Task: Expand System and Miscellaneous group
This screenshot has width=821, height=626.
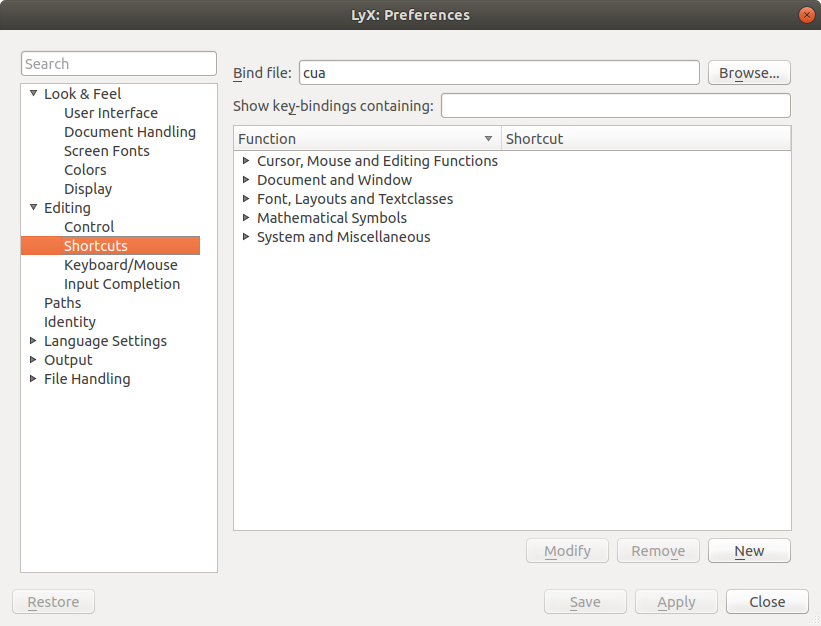Action: [x=247, y=237]
